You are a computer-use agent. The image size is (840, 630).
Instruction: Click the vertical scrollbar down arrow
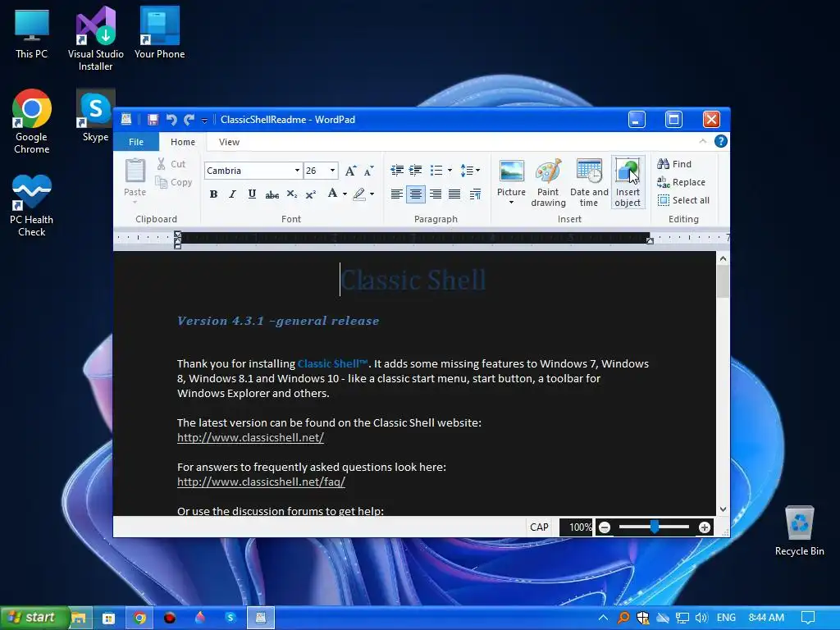[x=723, y=509]
